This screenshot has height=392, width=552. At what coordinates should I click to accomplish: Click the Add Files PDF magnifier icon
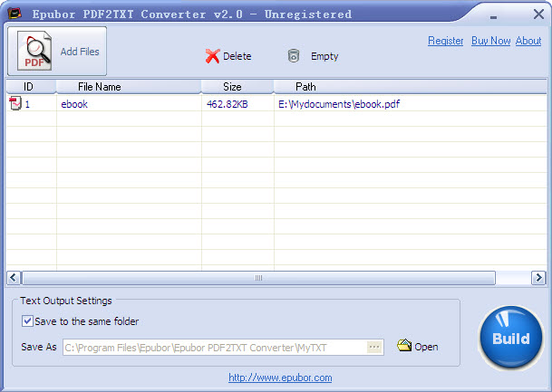pos(34,51)
